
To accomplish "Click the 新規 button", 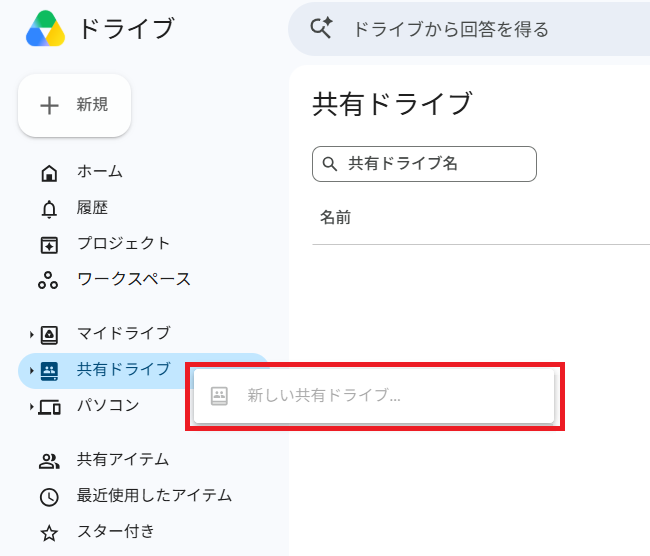I will click(x=75, y=105).
